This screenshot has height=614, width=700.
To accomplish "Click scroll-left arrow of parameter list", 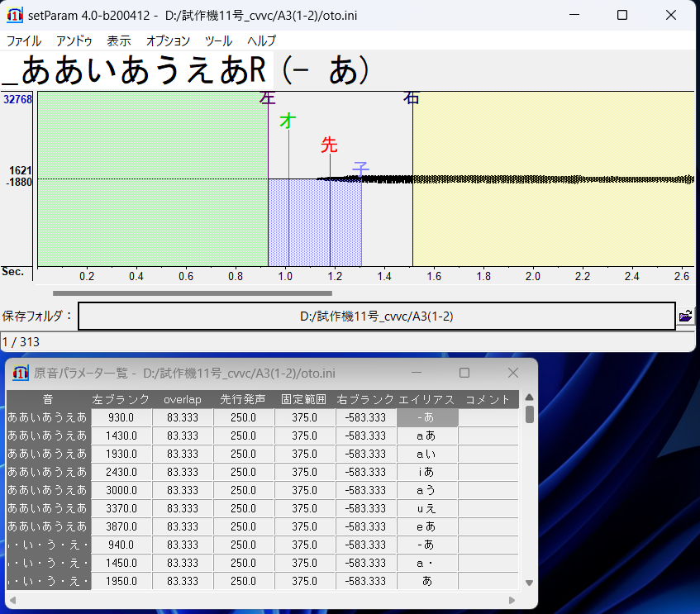I will point(12,600).
